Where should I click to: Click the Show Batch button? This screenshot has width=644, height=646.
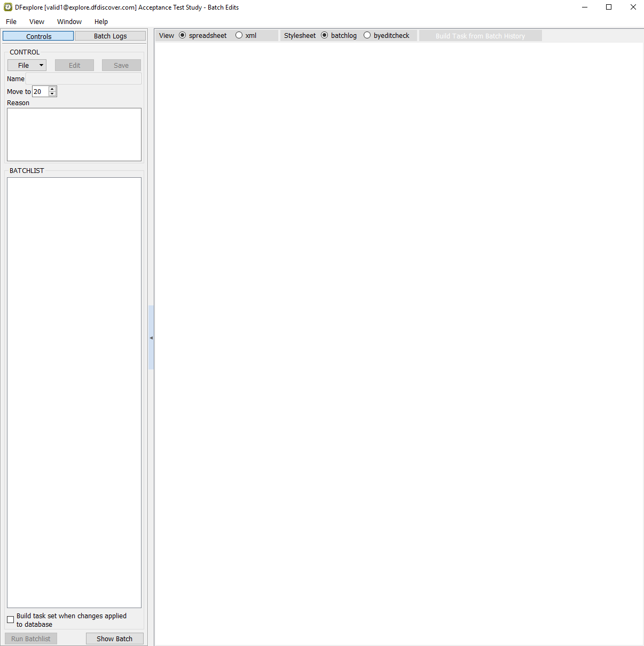(114, 639)
